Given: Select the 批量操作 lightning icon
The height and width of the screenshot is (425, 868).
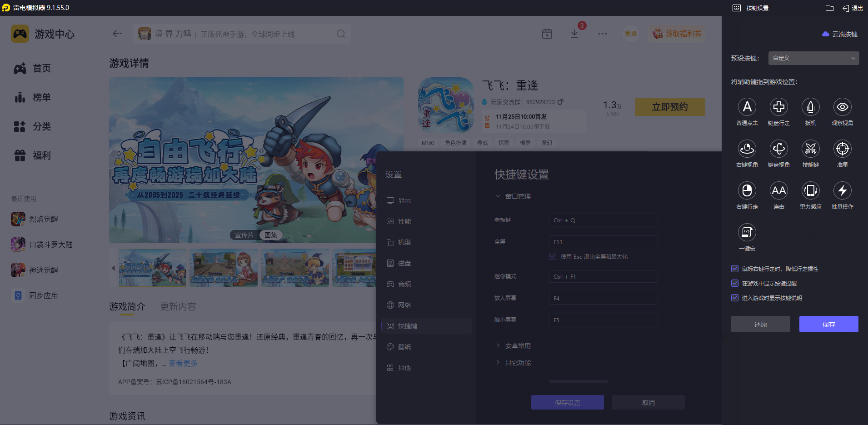Looking at the screenshot, I should tap(842, 190).
